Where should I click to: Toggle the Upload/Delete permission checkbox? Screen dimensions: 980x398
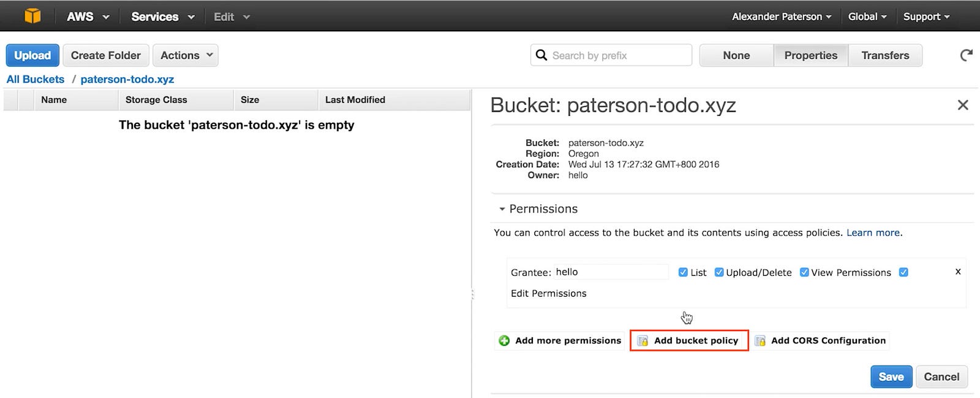coord(719,272)
